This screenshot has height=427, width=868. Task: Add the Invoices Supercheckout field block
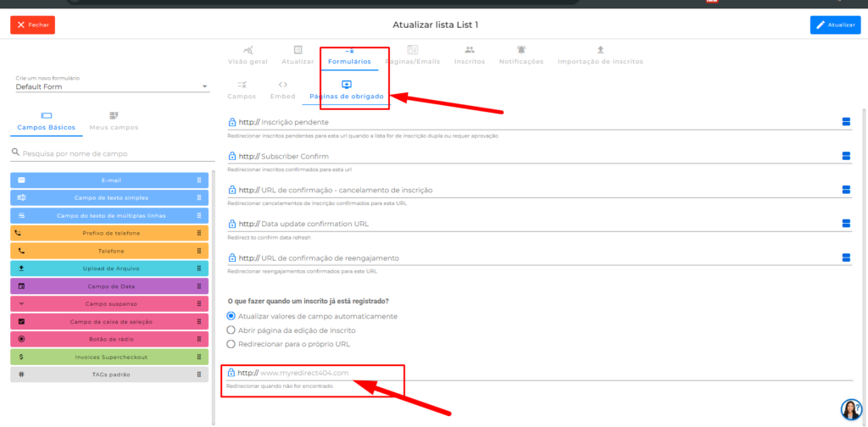pos(109,357)
